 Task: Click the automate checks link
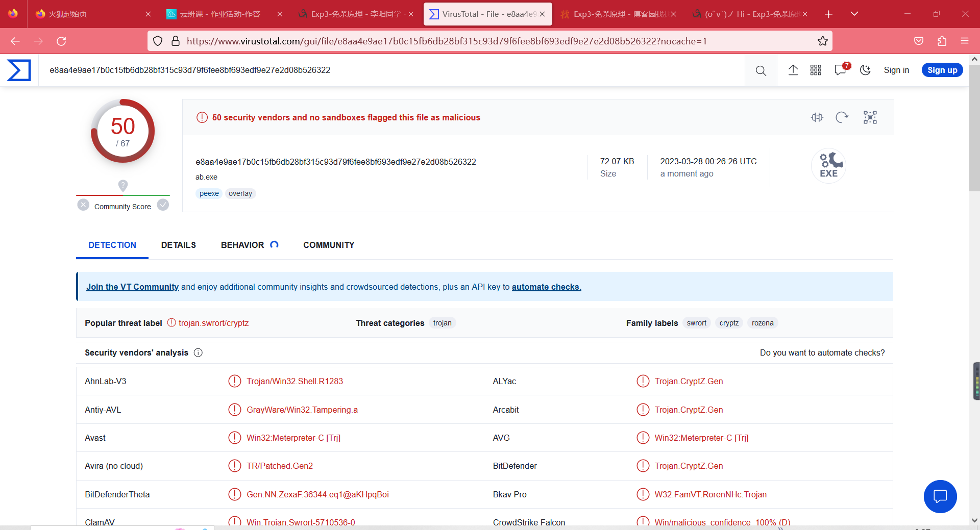tap(547, 287)
